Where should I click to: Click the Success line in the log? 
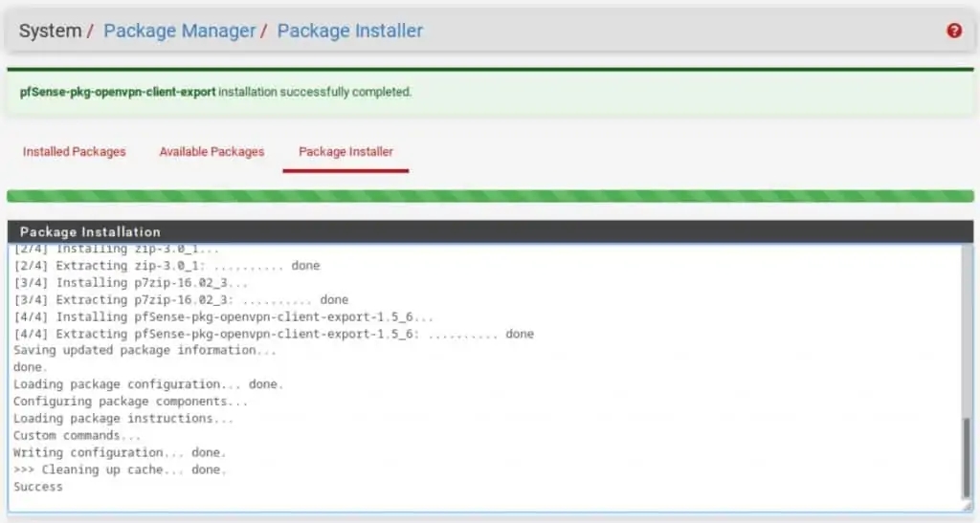38,487
